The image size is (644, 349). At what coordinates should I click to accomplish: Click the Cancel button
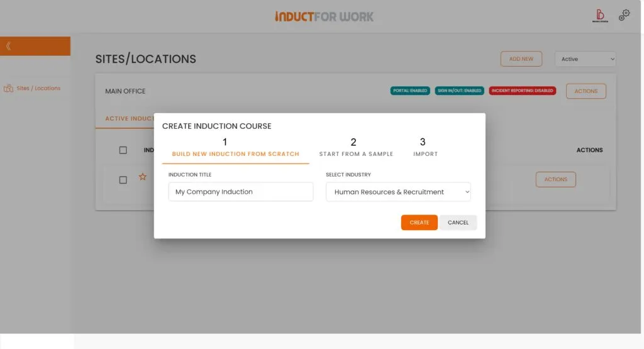(x=458, y=223)
